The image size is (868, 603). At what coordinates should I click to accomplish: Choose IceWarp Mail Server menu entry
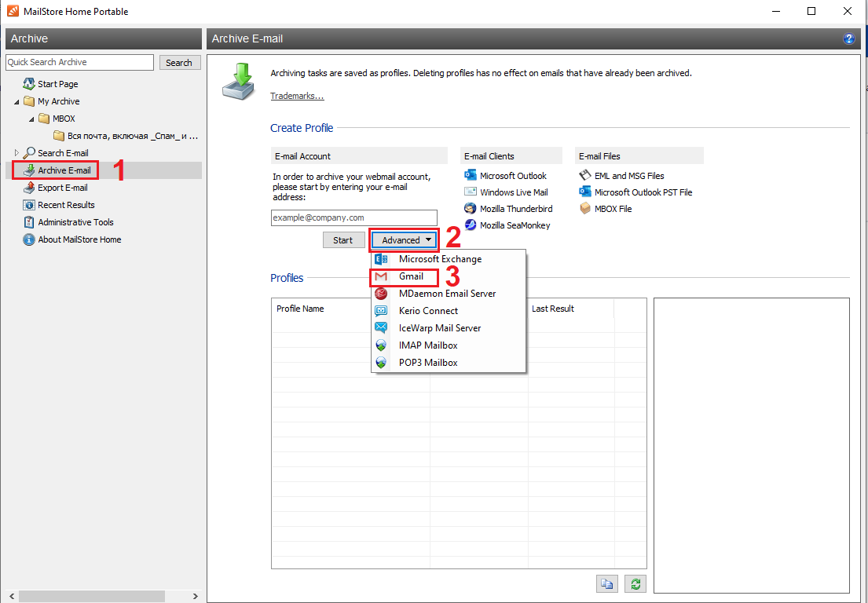[x=449, y=327]
